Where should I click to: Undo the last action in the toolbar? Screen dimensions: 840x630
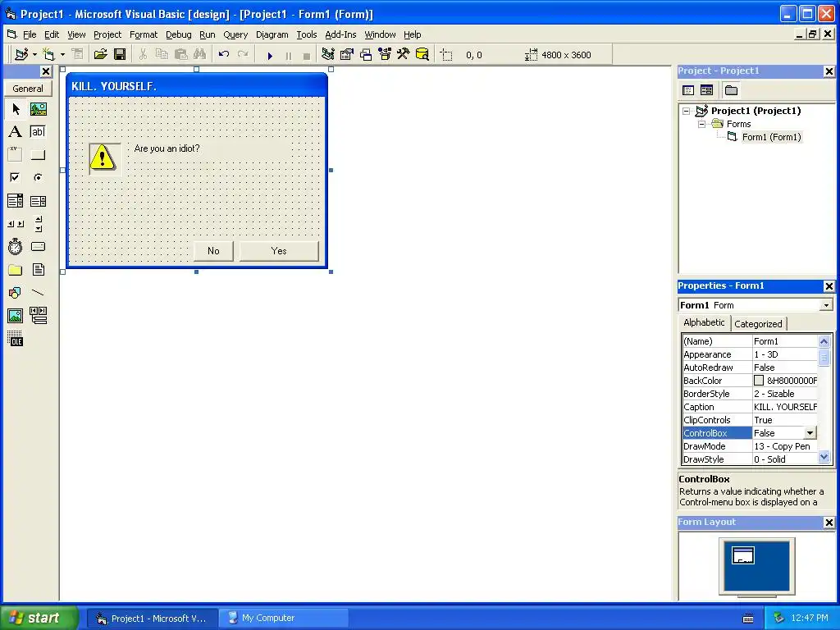(224, 55)
